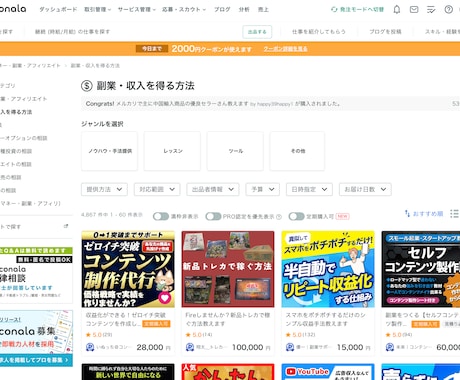Open the notifications bell icon

(x=397, y=10)
